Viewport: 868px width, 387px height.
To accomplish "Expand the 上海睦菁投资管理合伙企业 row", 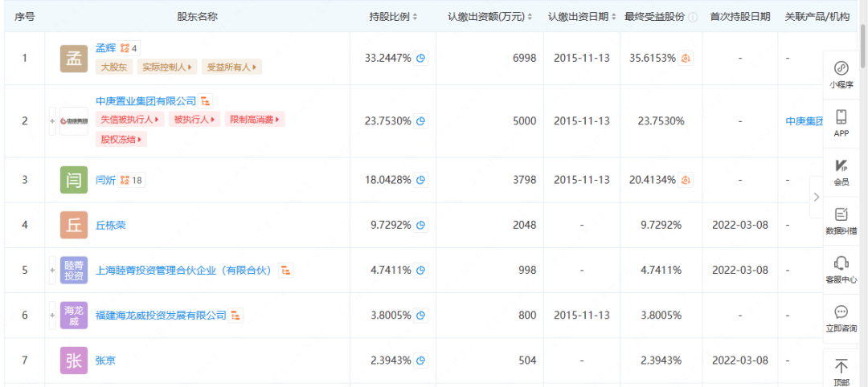I will 53,270.
